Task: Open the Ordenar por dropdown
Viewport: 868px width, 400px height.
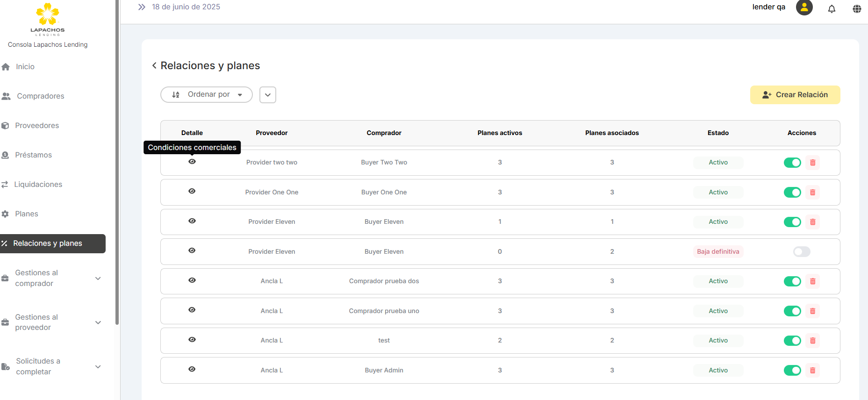Action: [207, 94]
